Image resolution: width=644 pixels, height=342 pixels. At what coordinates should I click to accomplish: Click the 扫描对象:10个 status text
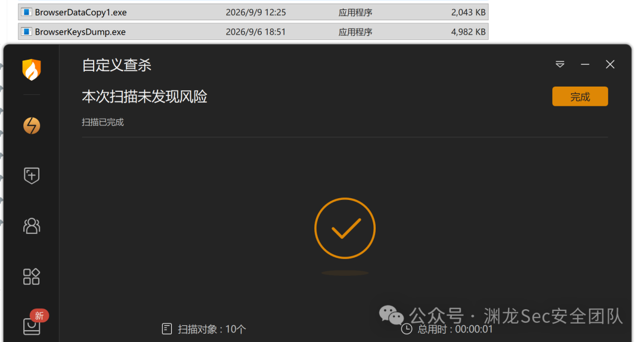(x=212, y=329)
